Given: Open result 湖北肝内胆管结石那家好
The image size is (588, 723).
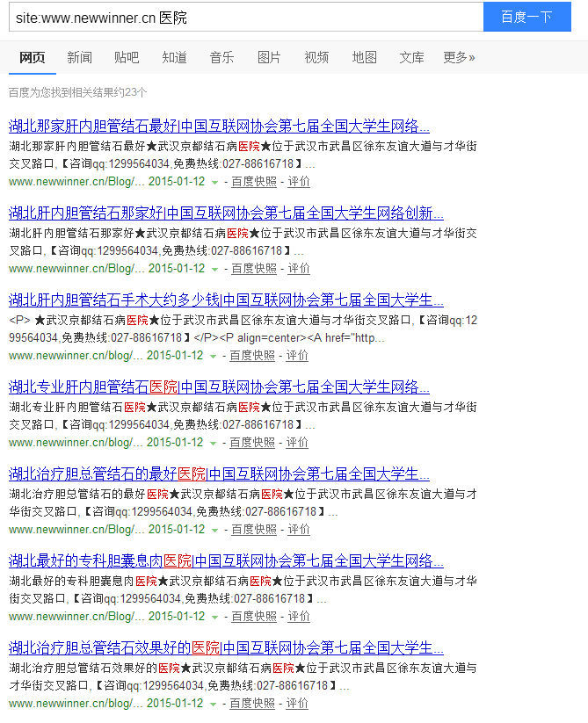Looking at the screenshot, I should click(x=226, y=213).
